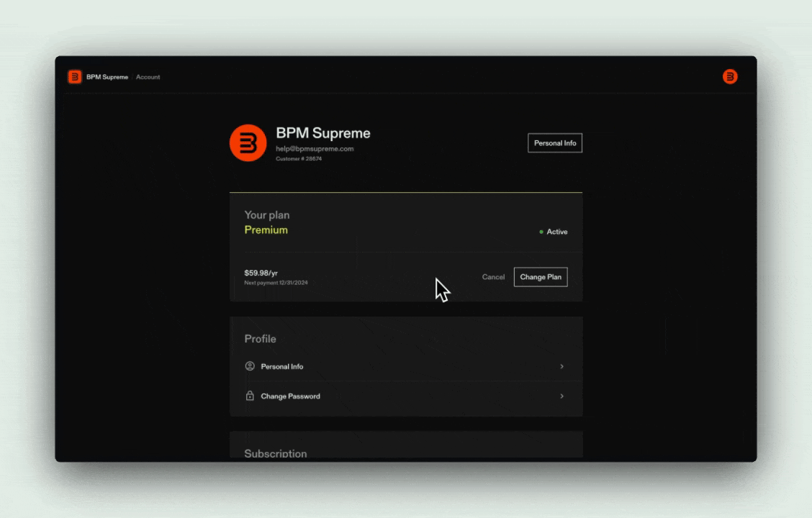
Task: Click the Next payment 12/31/2024 text
Action: click(276, 283)
